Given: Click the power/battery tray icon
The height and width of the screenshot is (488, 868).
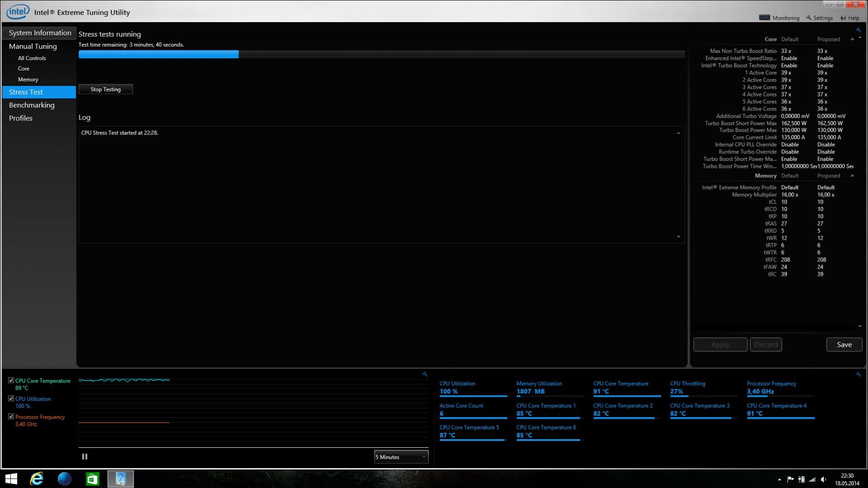Looking at the screenshot, I should [801, 479].
